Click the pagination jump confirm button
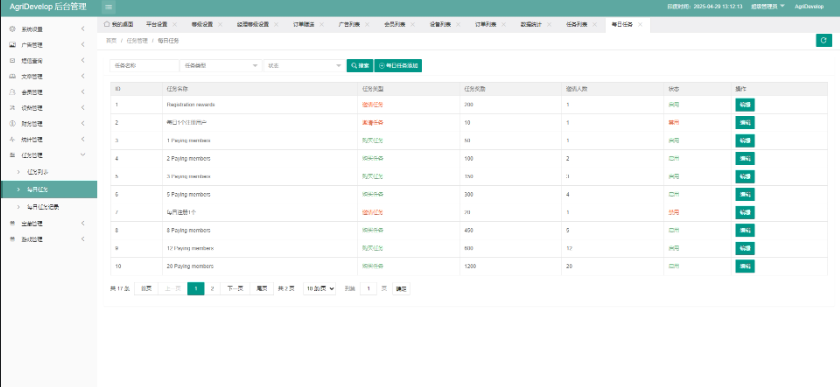 pos(401,288)
